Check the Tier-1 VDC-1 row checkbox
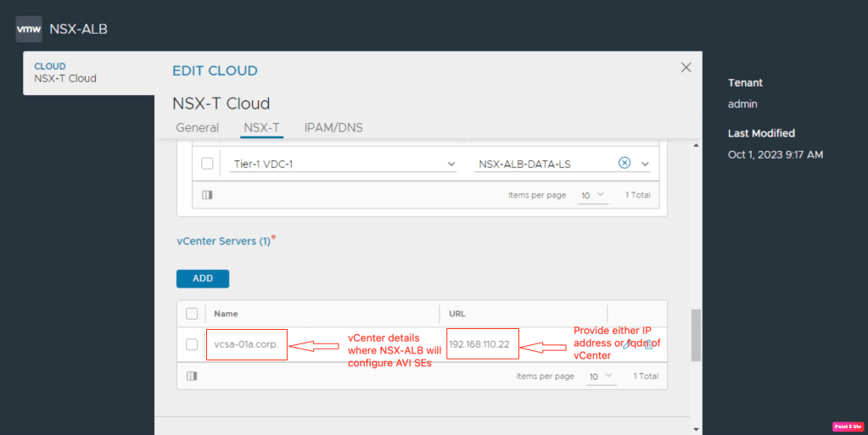Image resolution: width=868 pixels, height=435 pixels. 207,164
